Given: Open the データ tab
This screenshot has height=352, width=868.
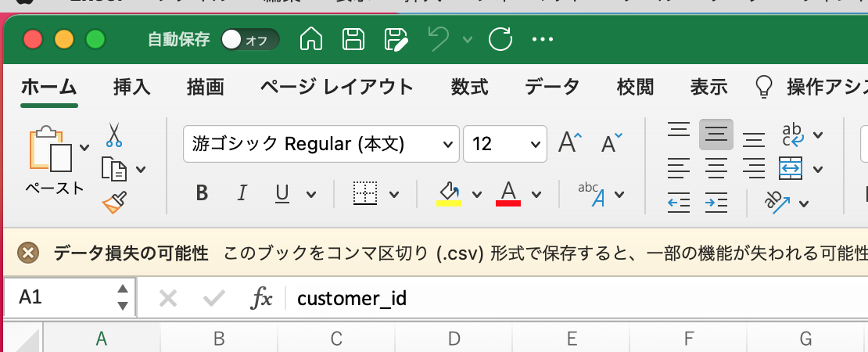Looking at the screenshot, I should tap(552, 87).
